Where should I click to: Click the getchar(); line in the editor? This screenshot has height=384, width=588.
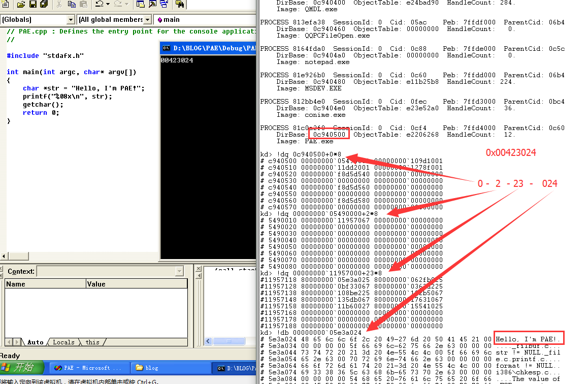pyautogui.click(x=43, y=105)
